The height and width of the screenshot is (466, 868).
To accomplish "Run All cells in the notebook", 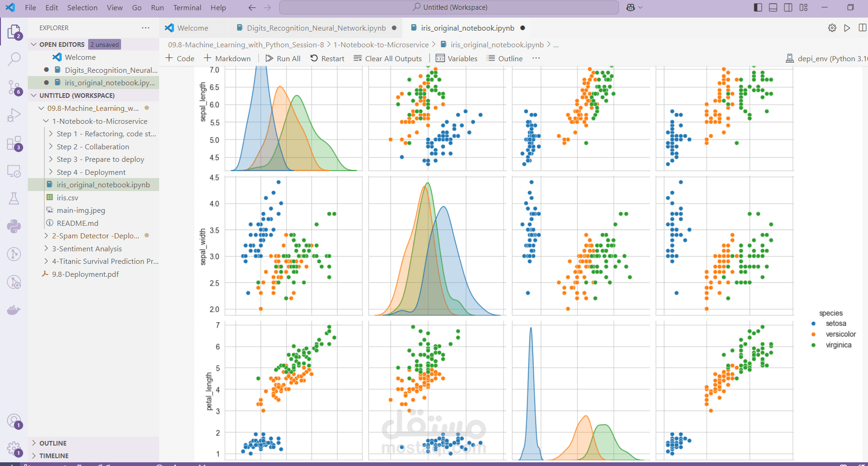I will coord(283,58).
